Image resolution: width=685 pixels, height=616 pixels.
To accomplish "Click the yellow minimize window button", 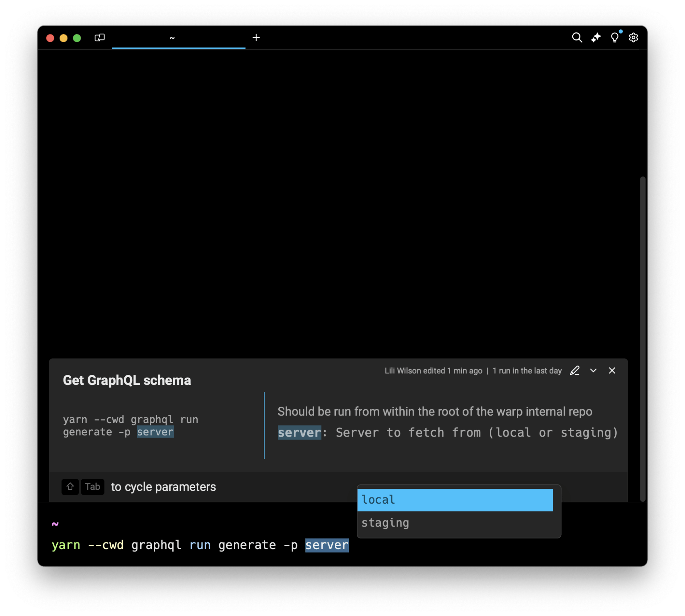I will pos(63,38).
